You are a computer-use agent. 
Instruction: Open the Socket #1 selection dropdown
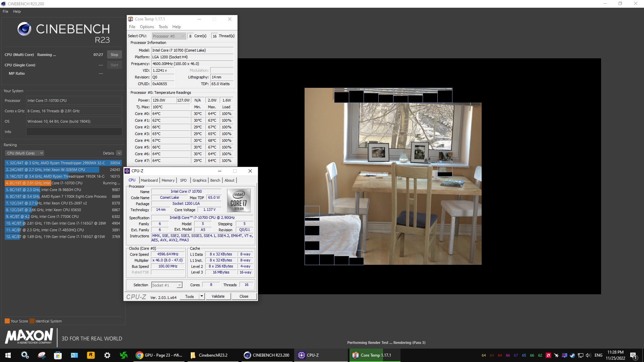[167, 285]
